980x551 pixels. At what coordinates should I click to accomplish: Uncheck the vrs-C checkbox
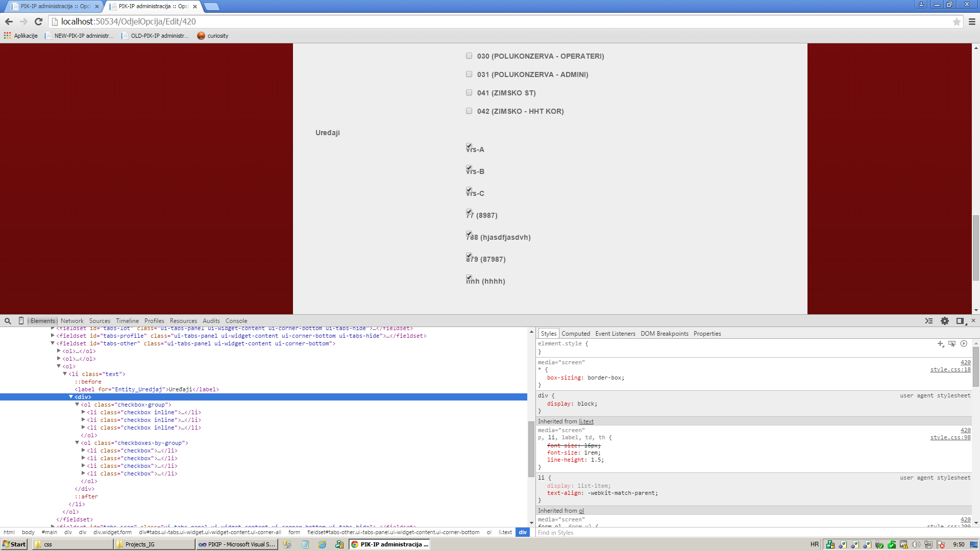[x=469, y=190]
